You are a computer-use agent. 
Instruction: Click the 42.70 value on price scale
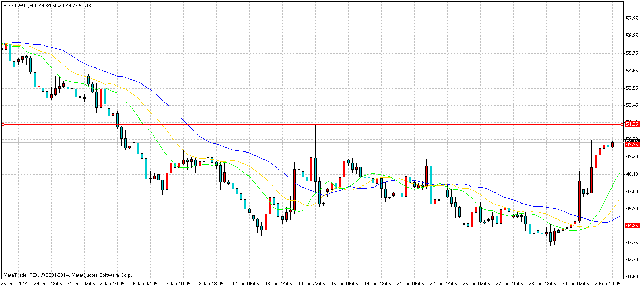pos(633,260)
